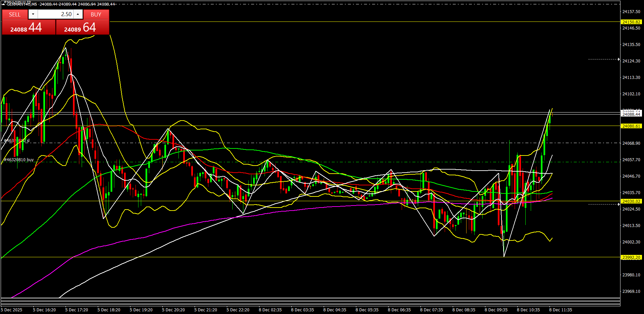
Task: Decrease lot volume with down arrow
Action: click(33, 14)
